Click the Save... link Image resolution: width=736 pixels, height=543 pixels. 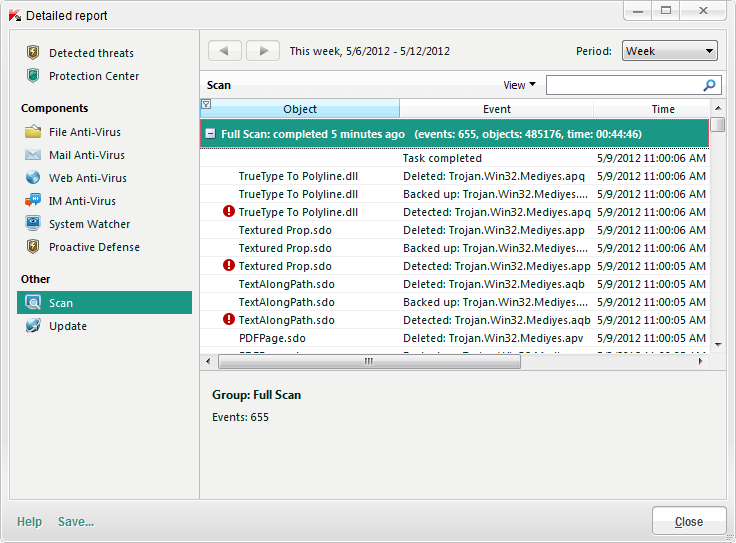76,522
